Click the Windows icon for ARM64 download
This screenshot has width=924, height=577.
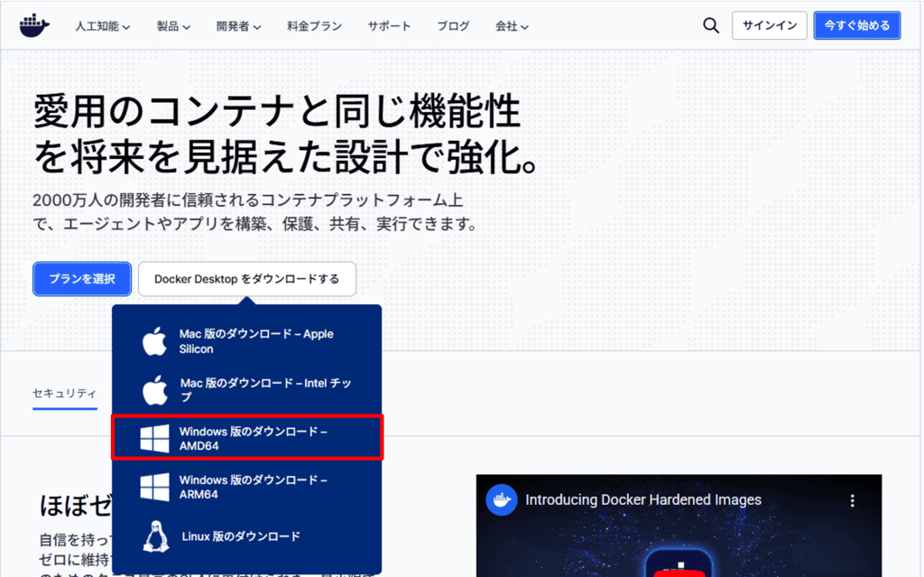tap(154, 487)
